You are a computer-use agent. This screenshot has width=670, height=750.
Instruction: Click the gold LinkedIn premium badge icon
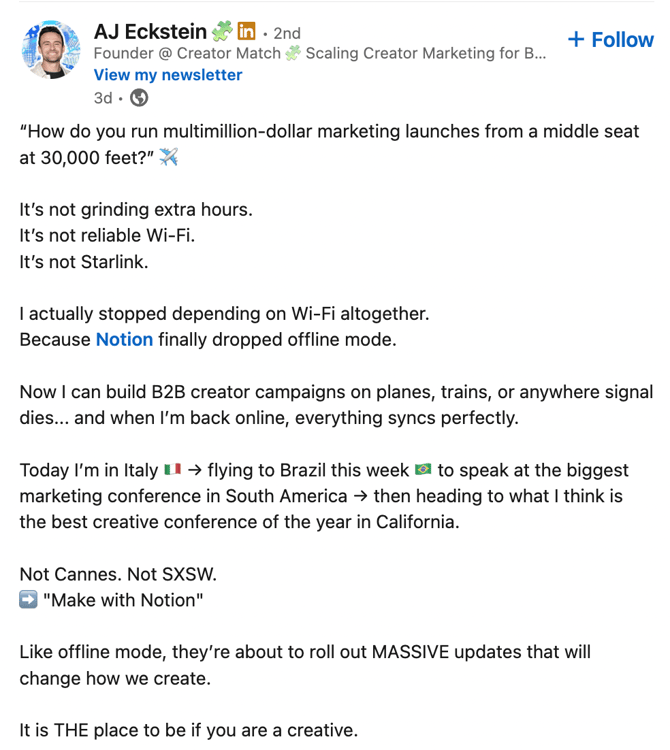point(246,31)
